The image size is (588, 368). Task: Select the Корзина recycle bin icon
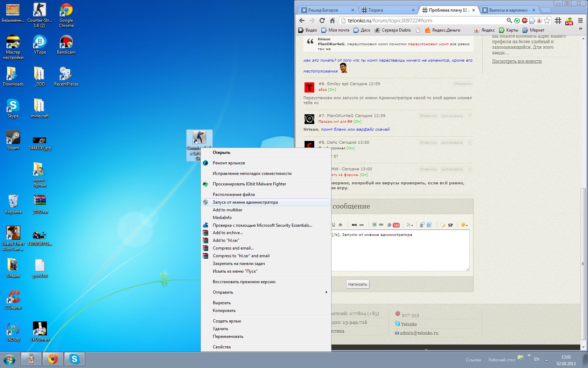pyautogui.click(x=13, y=204)
